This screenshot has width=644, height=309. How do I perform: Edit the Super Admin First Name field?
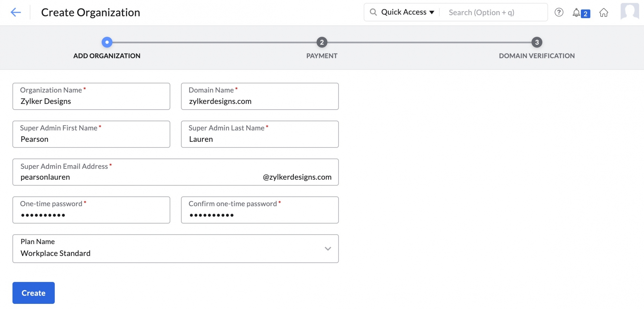tap(91, 139)
